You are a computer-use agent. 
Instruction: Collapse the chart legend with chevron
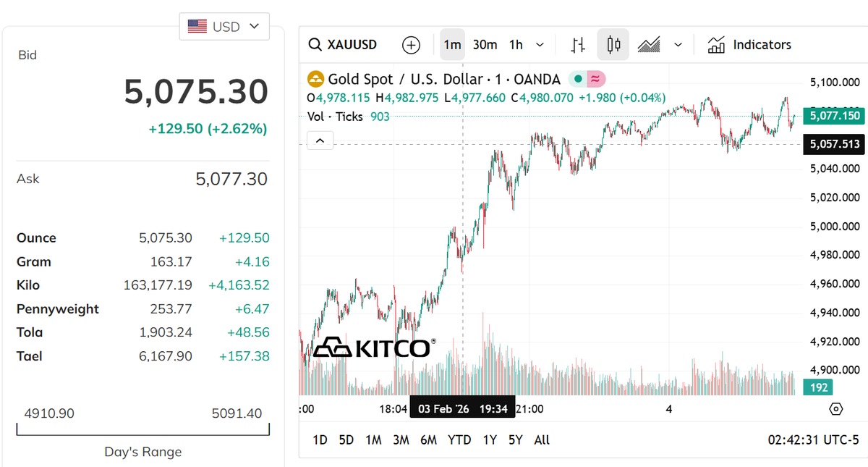tap(320, 140)
